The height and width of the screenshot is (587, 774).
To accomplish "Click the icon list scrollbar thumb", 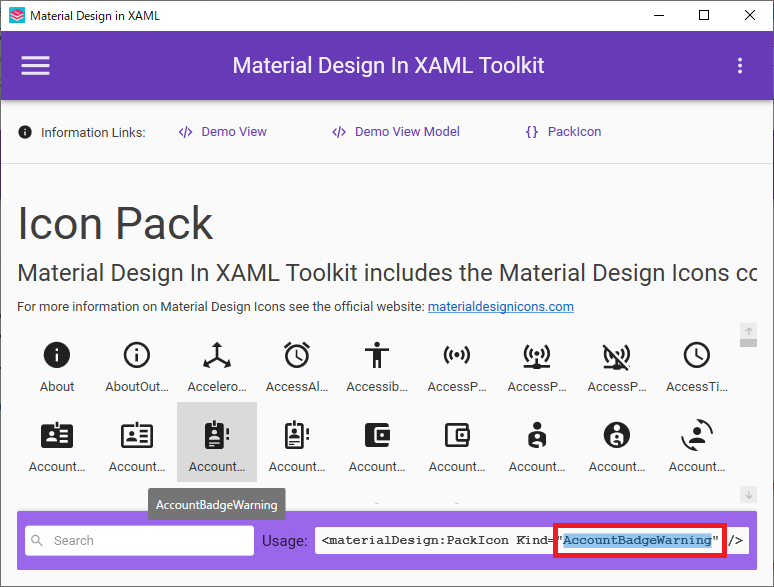I will pos(748,343).
